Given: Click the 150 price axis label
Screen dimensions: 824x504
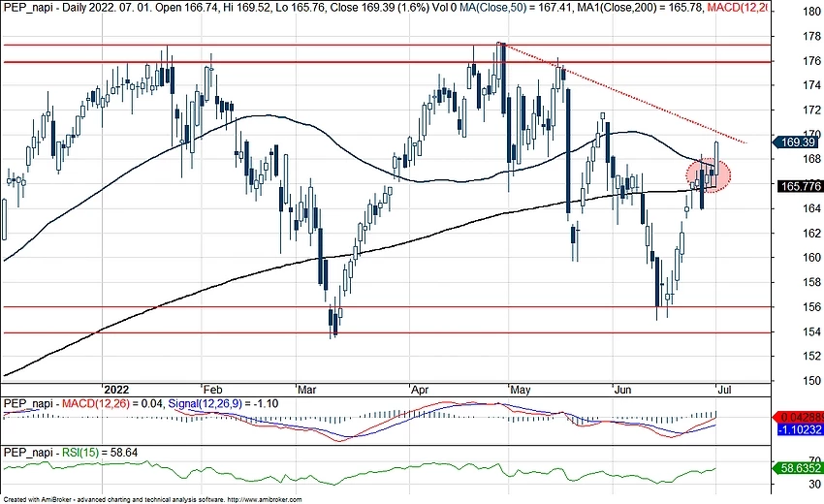Looking at the screenshot, I should click(x=812, y=380).
